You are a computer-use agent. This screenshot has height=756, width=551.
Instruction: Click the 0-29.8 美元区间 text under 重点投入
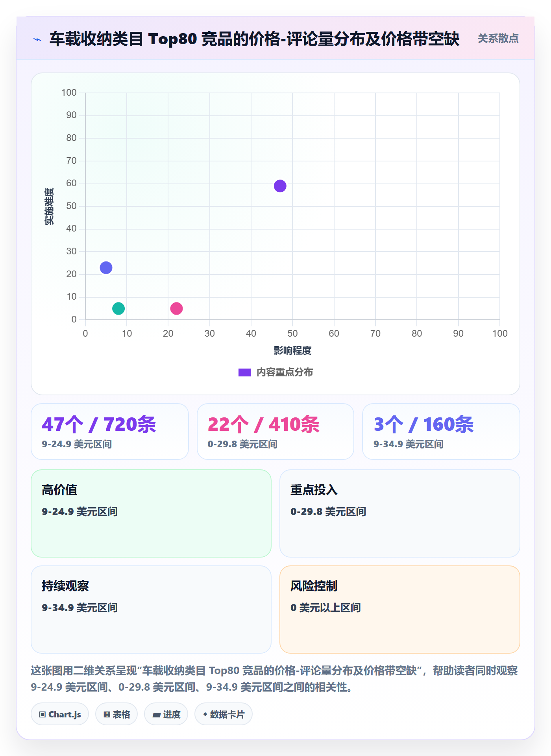point(329,511)
